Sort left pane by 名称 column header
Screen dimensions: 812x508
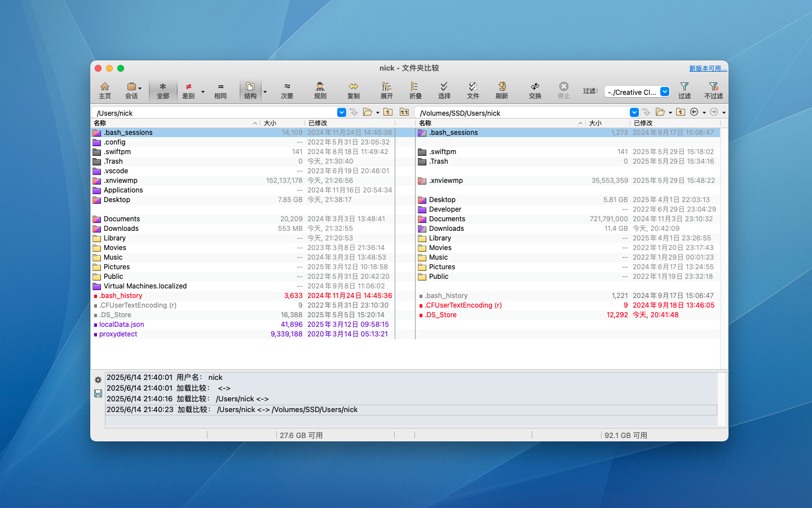[175, 123]
